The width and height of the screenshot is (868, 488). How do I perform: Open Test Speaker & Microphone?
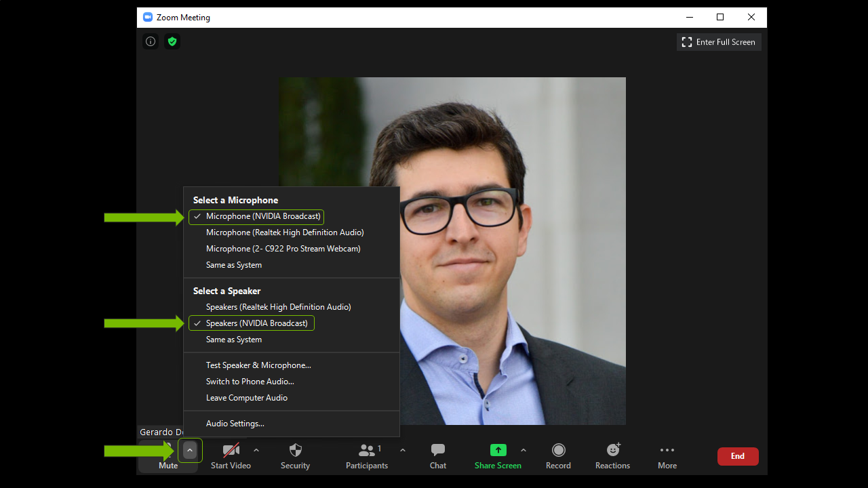click(258, 365)
